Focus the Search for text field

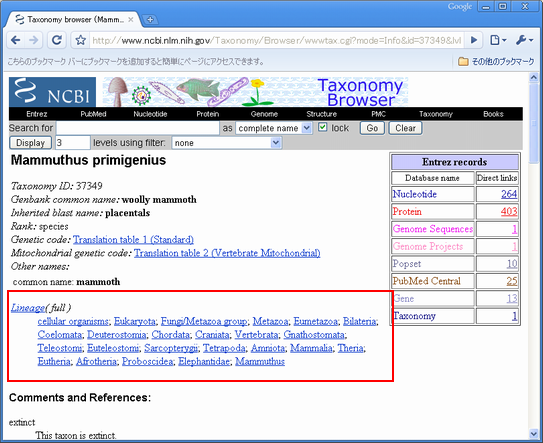pyautogui.click(x=138, y=128)
